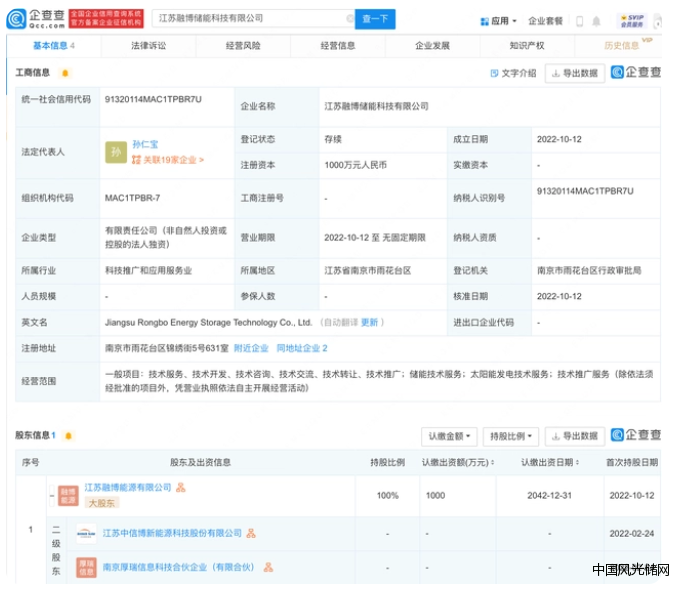Click the Qcc.com logo icon
678x600 pixels.
click(16, 19)
